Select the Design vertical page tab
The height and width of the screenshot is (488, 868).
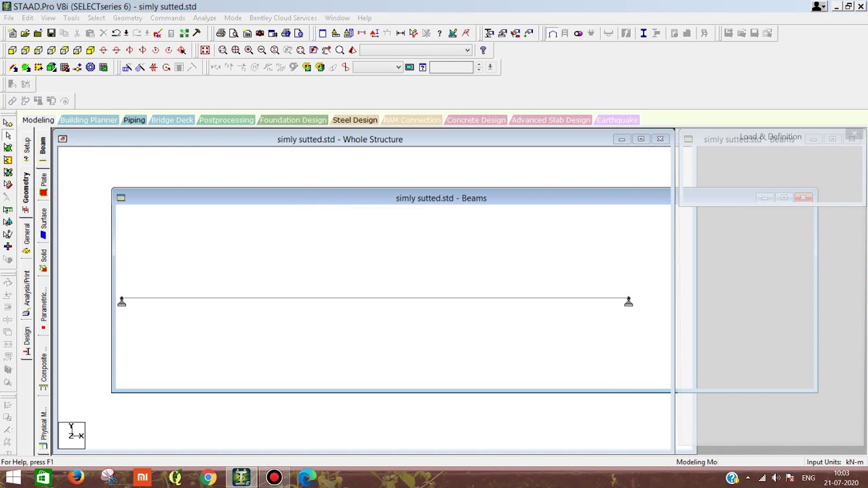(x=26, y=341)
